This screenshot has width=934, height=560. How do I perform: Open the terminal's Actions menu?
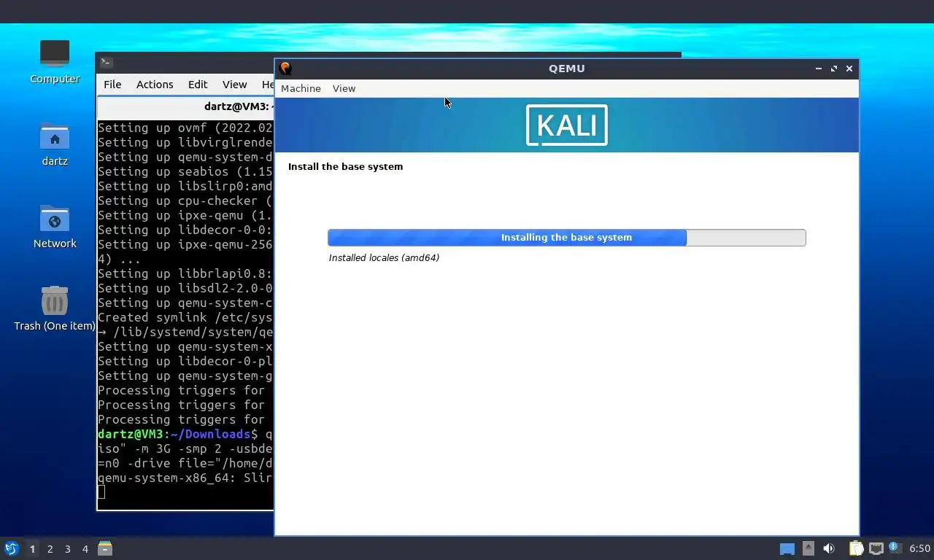click(x=155, y=85)
